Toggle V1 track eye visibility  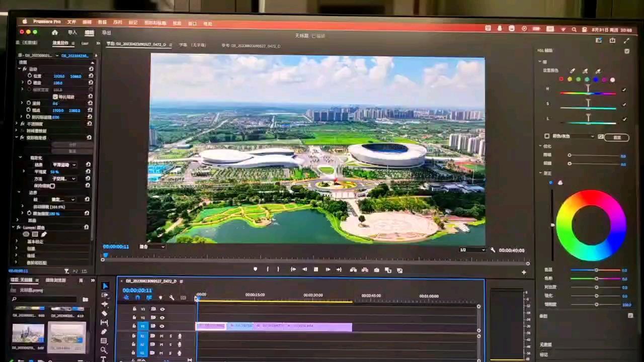pyautogui.click(x=162, y=326)
